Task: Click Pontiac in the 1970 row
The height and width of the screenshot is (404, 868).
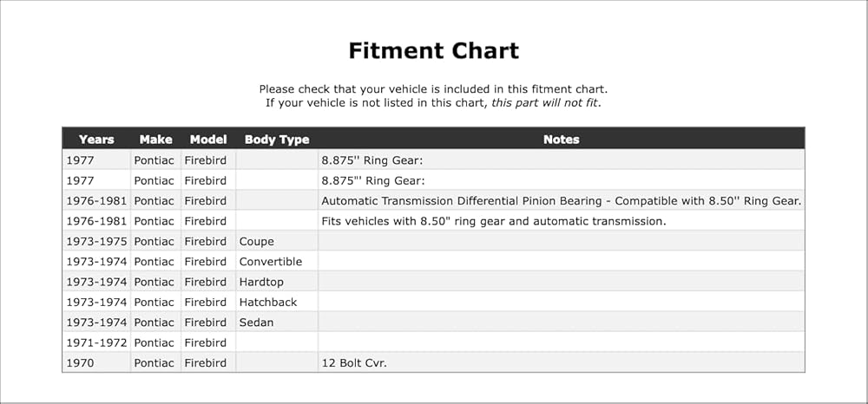Action: tap(154, 363)
